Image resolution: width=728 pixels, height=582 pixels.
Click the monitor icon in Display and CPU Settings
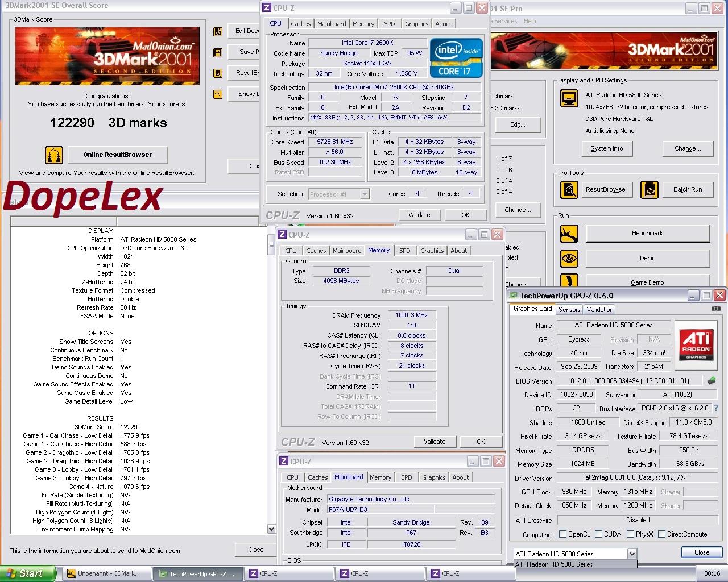[x=569, y=99]
